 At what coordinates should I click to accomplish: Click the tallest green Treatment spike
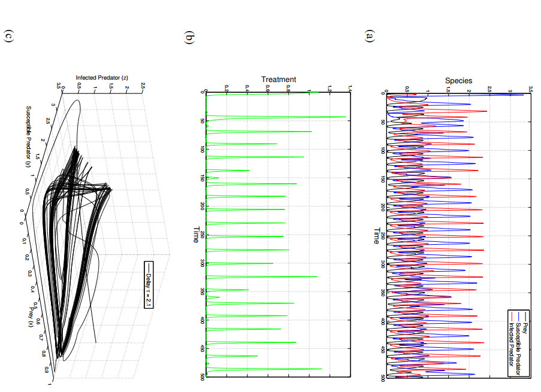click(x=346, y=117)
